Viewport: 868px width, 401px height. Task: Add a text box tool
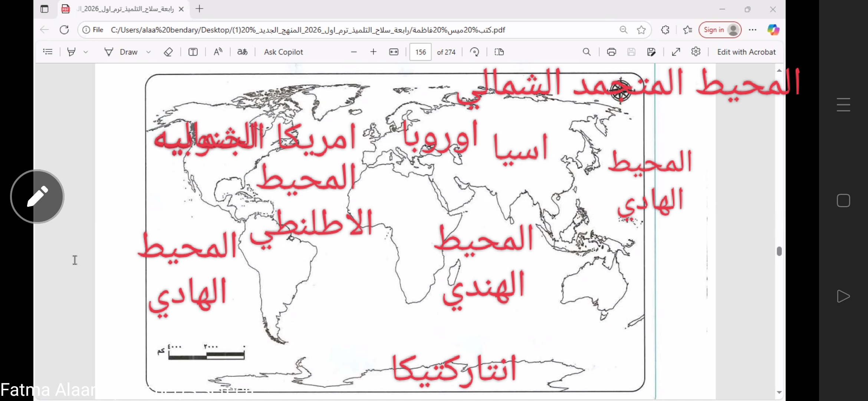coord(193,52)
